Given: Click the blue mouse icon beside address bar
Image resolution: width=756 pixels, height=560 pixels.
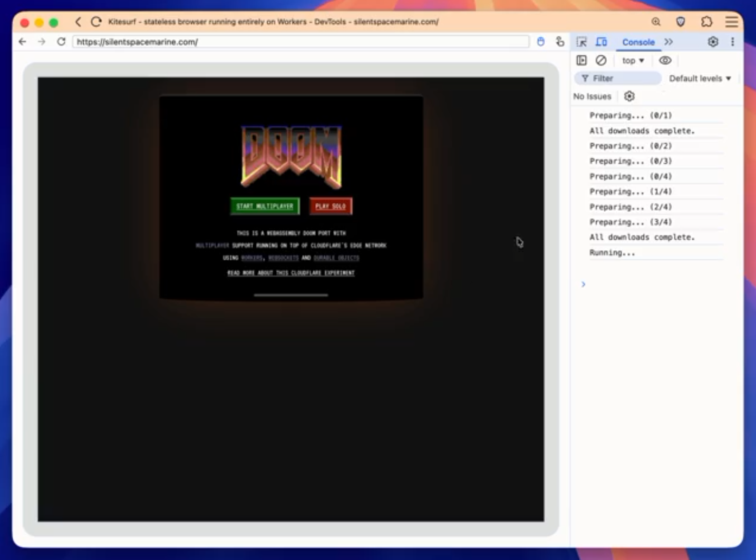Looking at the screenshot, I should point(540,42).
